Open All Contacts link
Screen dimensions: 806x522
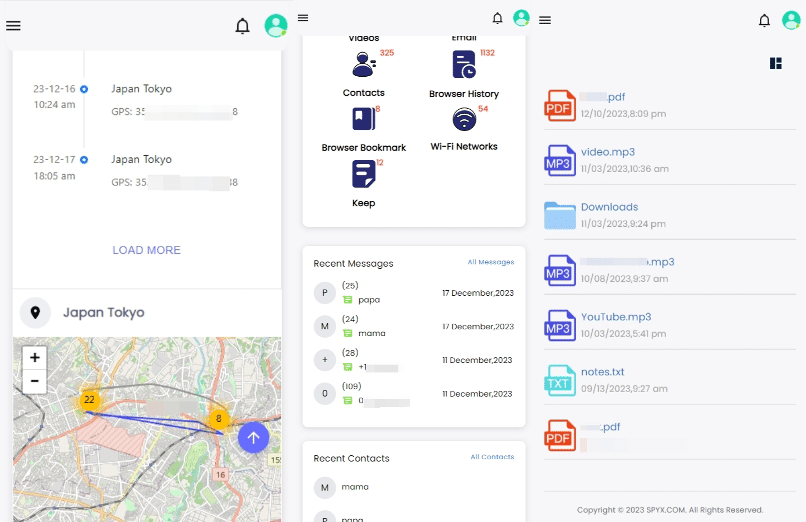[x=492, y=457]
